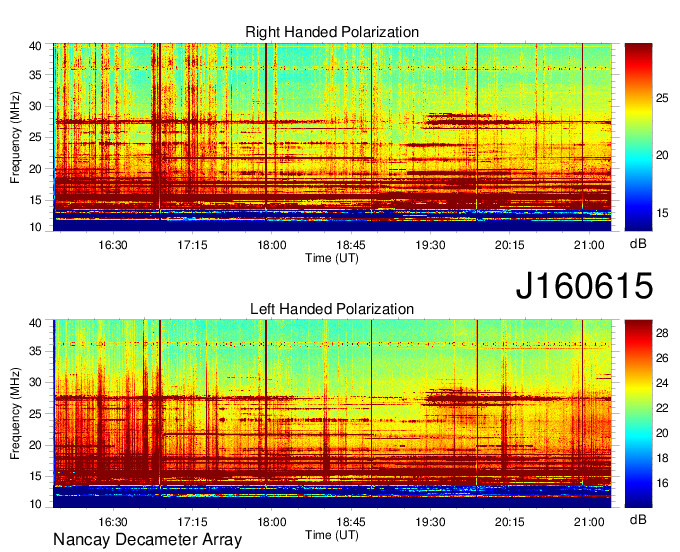680x552 pixels.
Task: Click the 20 MHz tick of Right Handed plot
Action: [x=35, y=169]
